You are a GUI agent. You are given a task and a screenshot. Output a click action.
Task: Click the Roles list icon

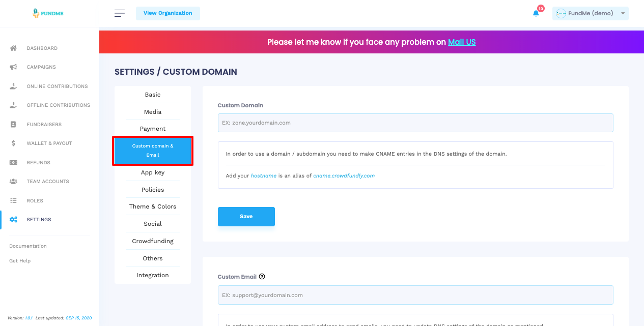[14, 201]
